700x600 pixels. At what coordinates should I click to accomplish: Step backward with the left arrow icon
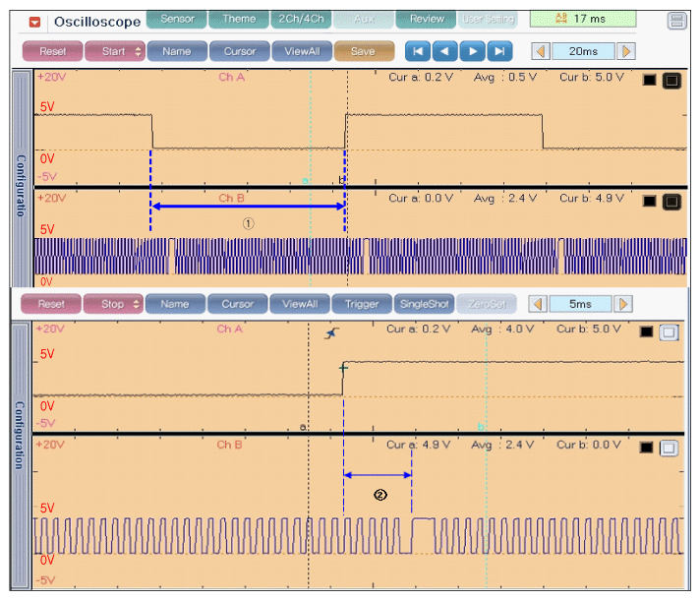[x=445, y=51]
